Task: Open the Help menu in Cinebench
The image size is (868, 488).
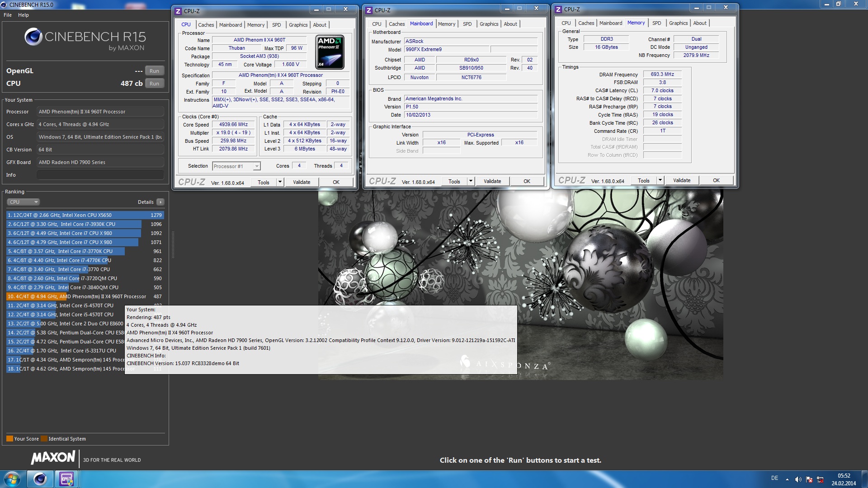Action: [x=24, y=15]
